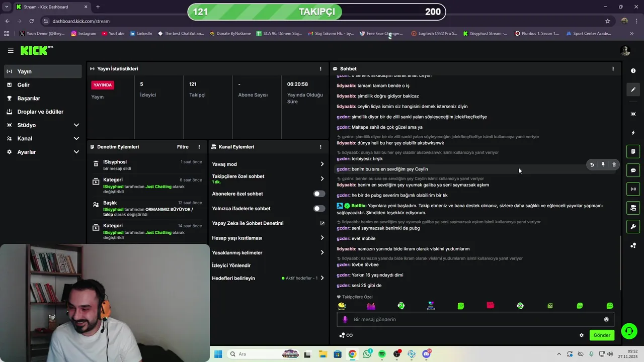The width and height of the screenshot is (644, 362).
Task: Click the lightning bolt quick actions icon
Action: pos(633,133)
